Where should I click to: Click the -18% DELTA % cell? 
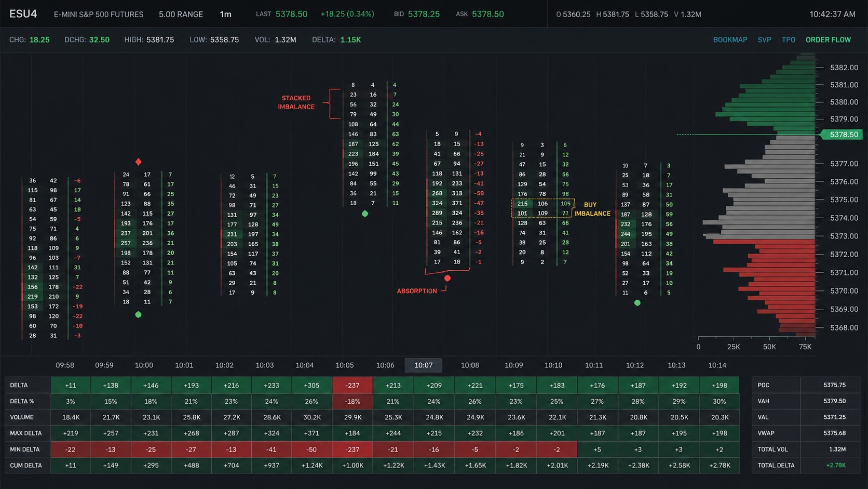[x=352, y=401]
